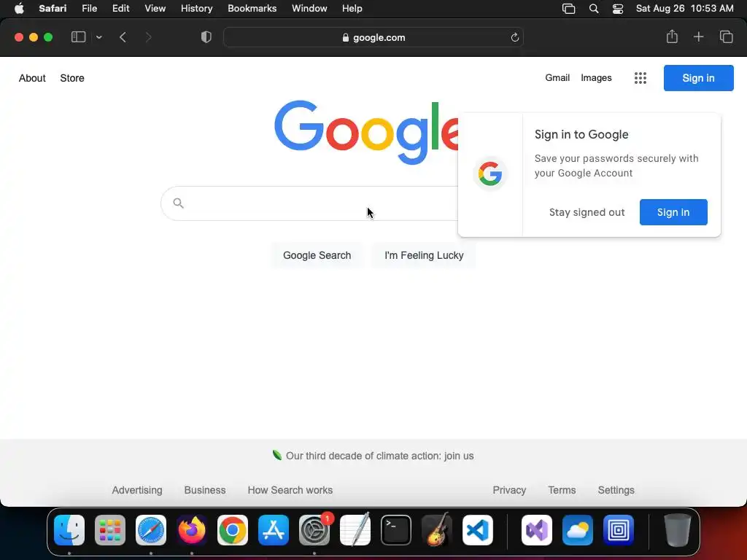The image size is (747, 560).
Task: Open the File menu
Action: (x=89, y=9)
